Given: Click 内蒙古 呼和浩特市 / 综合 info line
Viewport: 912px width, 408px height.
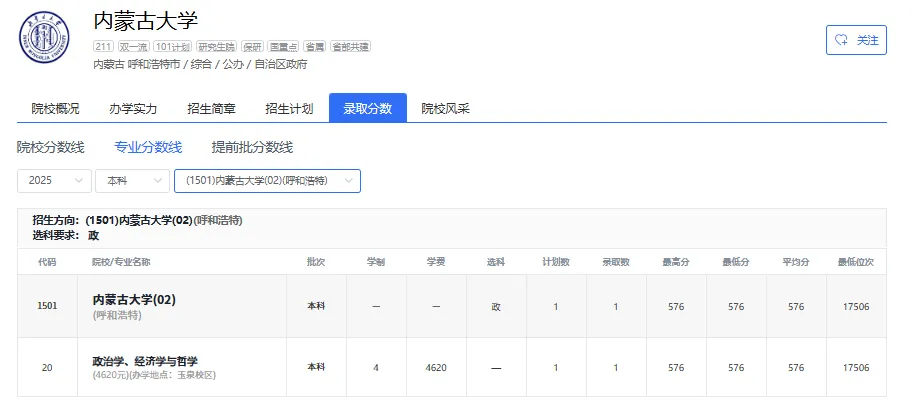Looking at the screenshot, I should [200, 65].
